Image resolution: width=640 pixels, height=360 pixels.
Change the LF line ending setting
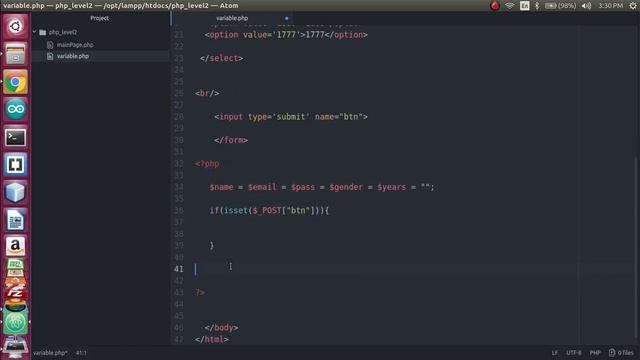[x=554, y=353]
